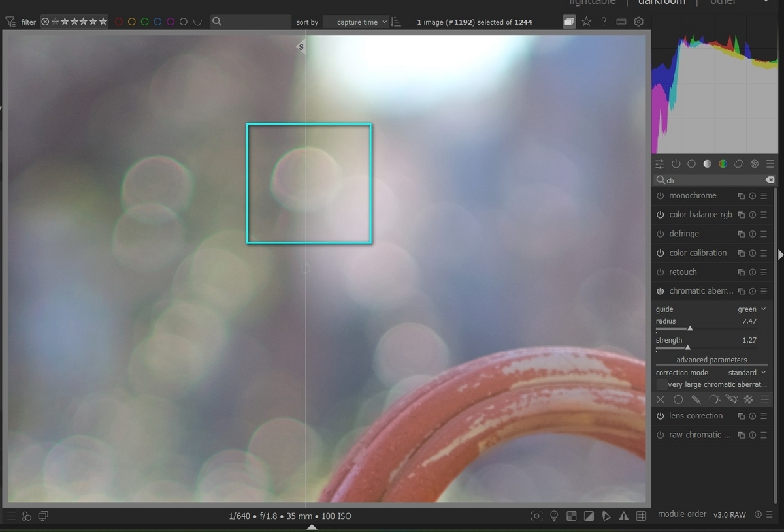Select the no mask option
Viewport: 784px width, 532px height.
tap(661, 399)
